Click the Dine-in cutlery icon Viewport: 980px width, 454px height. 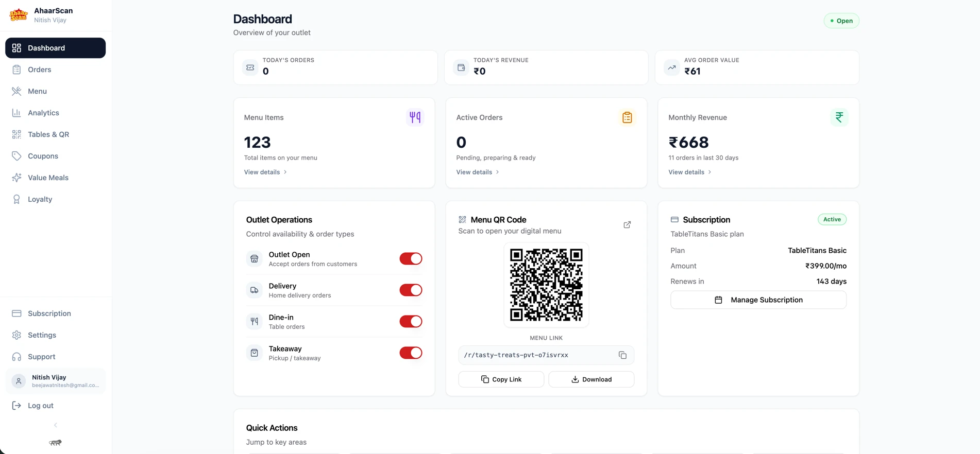click(255, 322)
